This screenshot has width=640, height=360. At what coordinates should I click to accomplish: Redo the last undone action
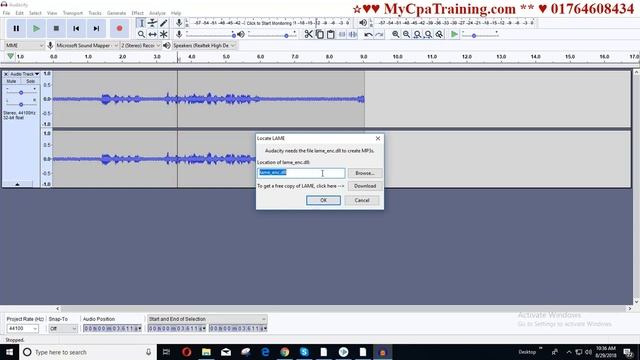click(379, 34)
